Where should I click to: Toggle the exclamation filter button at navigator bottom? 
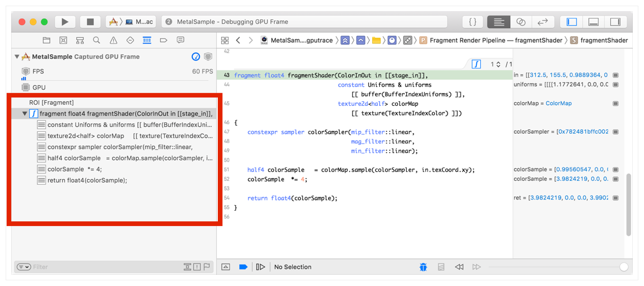point(197,267)
